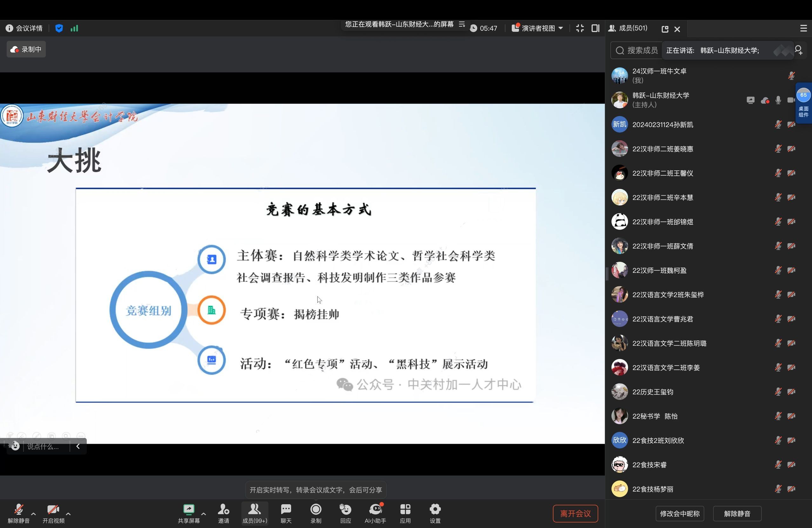Open the chat panel
Viewport: 812px width, 528px height.
pos(286,513)
